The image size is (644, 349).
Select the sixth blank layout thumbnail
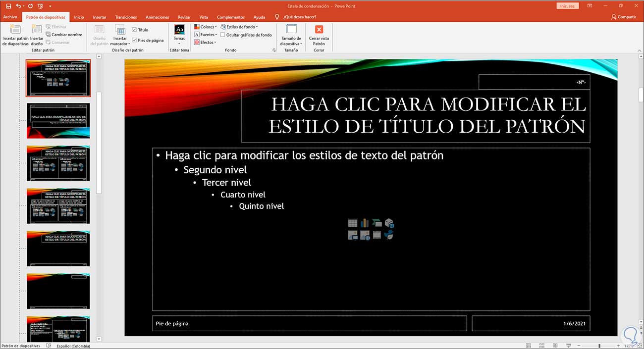(x=58, y=291)
